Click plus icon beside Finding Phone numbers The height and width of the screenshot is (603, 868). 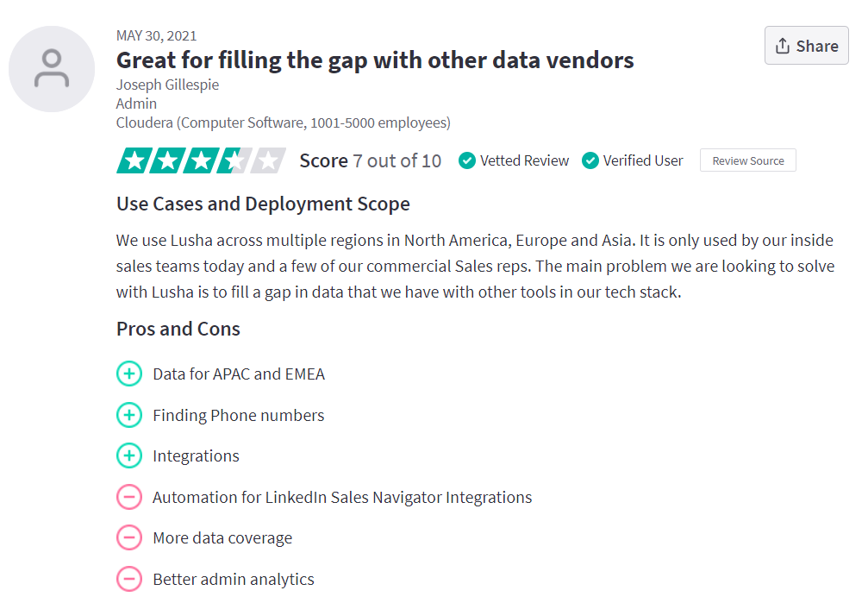129,415
